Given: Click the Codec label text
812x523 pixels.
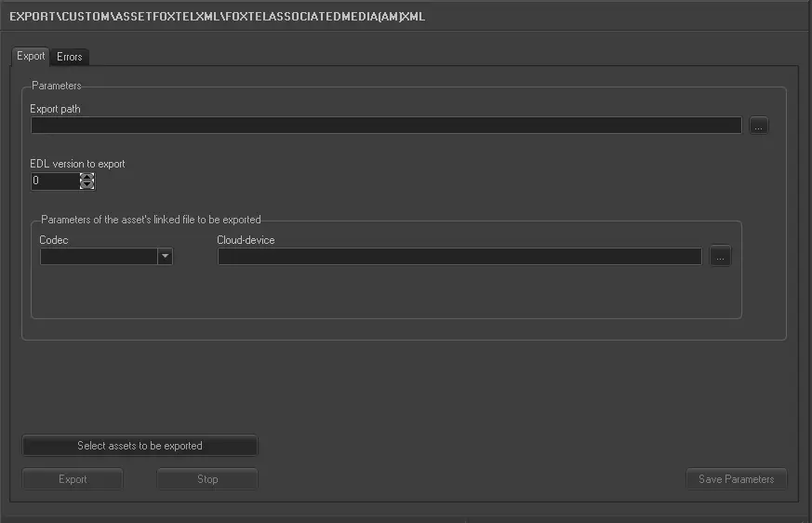Looking at the screenshot, I should click(53, 240).
